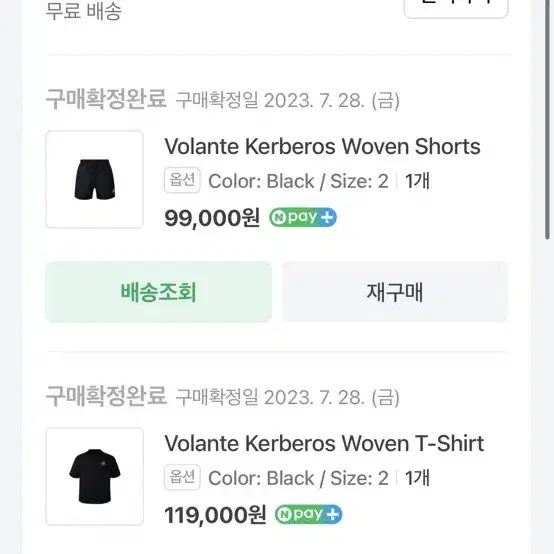The height and width of the screenshot is (554, 554).
Task: Click the 재구매 repurchase button
Action: [x=395, y=292]
